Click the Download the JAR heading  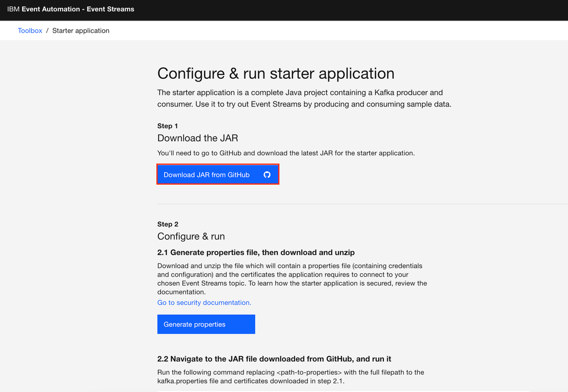pyautogui.click(x=197, y=138)
